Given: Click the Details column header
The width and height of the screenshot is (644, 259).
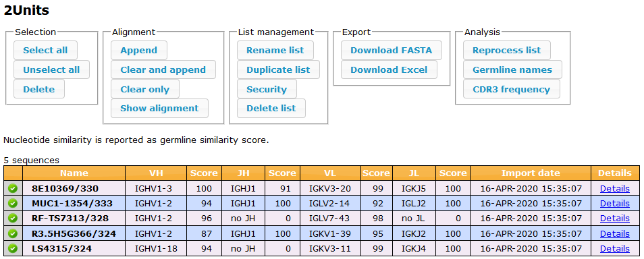Looking at the screenshot, I should tap(615, 173).
